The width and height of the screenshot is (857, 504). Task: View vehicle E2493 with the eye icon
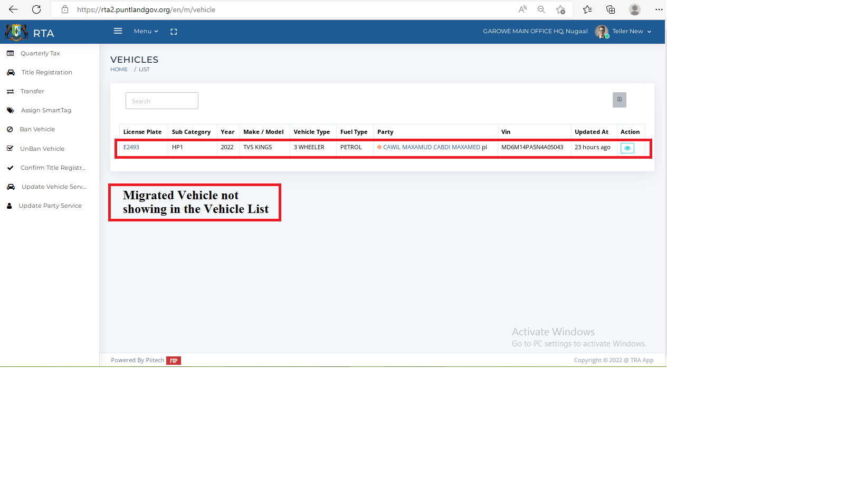pyautogui.click(x=627, y=148)
